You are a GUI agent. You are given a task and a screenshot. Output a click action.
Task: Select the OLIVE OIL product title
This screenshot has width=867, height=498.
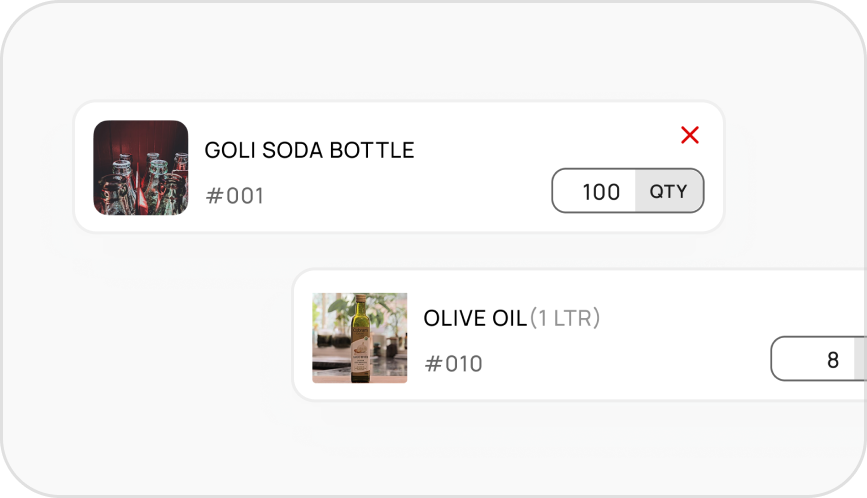pos(474,319)
